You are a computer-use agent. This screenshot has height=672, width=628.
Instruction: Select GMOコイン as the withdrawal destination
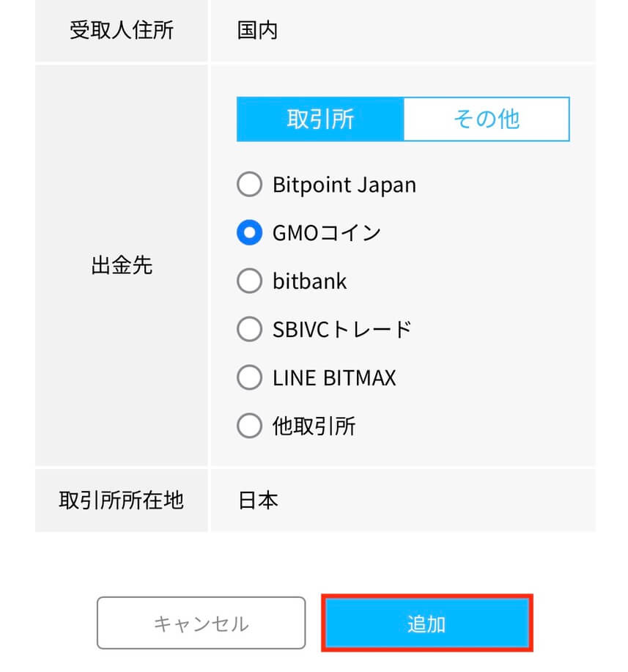pyautogui.click(x=250, y=232)
